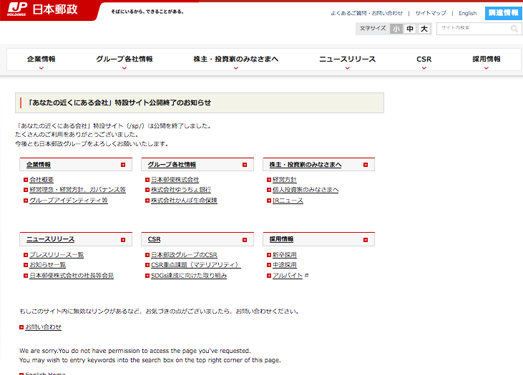This screenshot has height=375, width=523.
Task: Open the お問い合わせ link below the panels
Action: [x=43, y=327]
